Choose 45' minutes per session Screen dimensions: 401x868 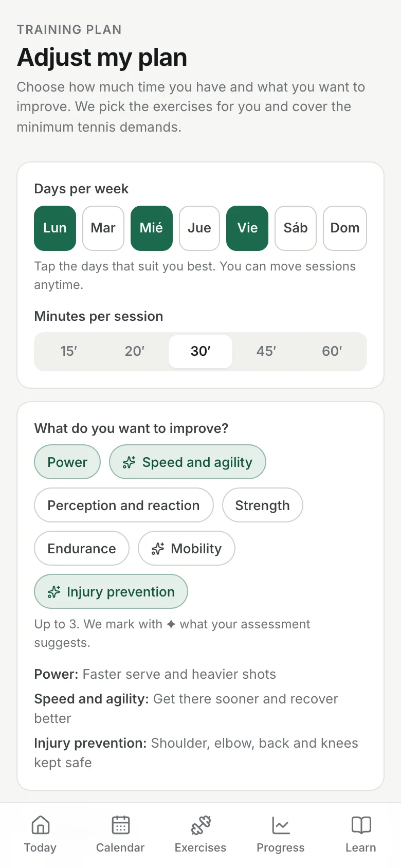[266, 352]
